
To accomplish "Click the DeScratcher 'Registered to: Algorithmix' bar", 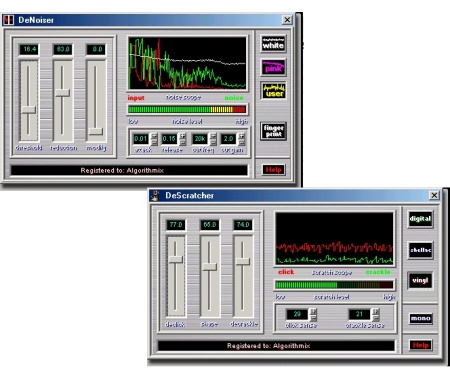I will click(x=276, y=346).
